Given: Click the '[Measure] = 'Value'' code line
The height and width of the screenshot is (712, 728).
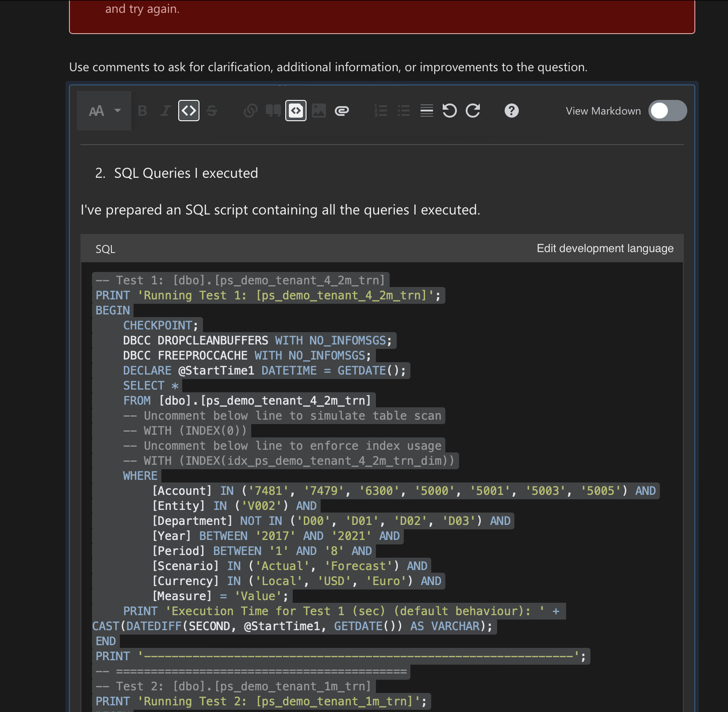Looking at the screenshot, I should (220, 596).
